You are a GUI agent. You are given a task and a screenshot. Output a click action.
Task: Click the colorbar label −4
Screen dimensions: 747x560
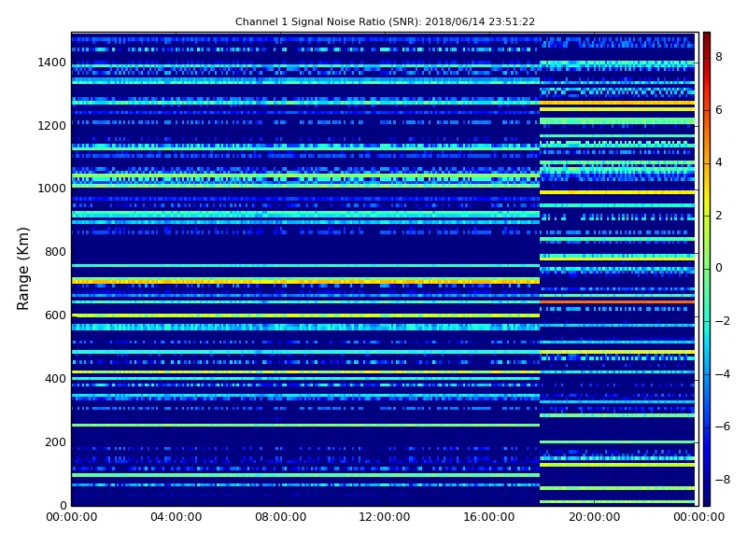click(723, 374)
